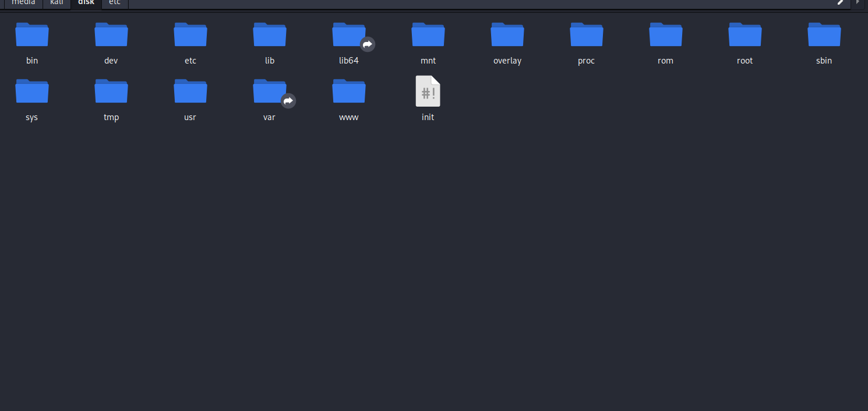Select the lib64 symlink folder
The height and width of the screenshot is (411, 868).
349,34
